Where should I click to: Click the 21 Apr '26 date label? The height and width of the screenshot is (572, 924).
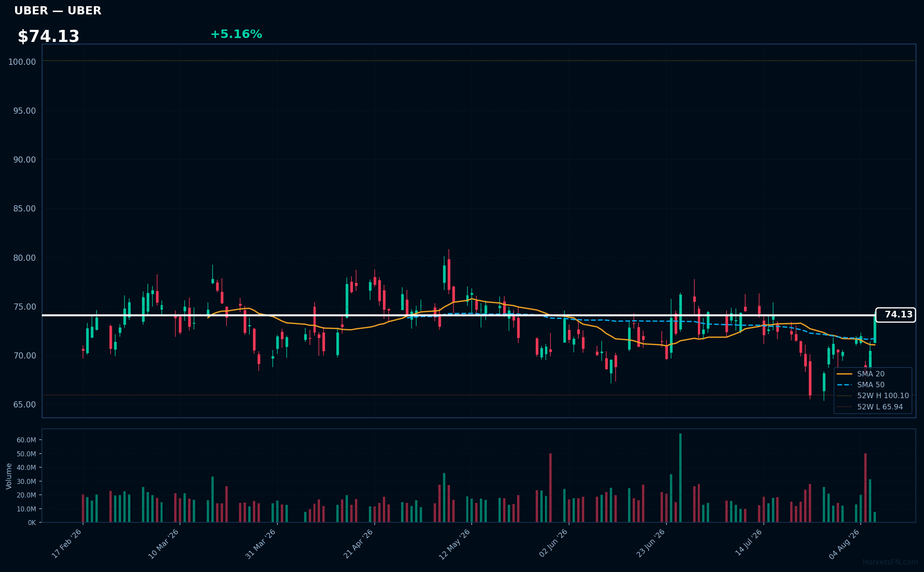(x=358, y=544)
